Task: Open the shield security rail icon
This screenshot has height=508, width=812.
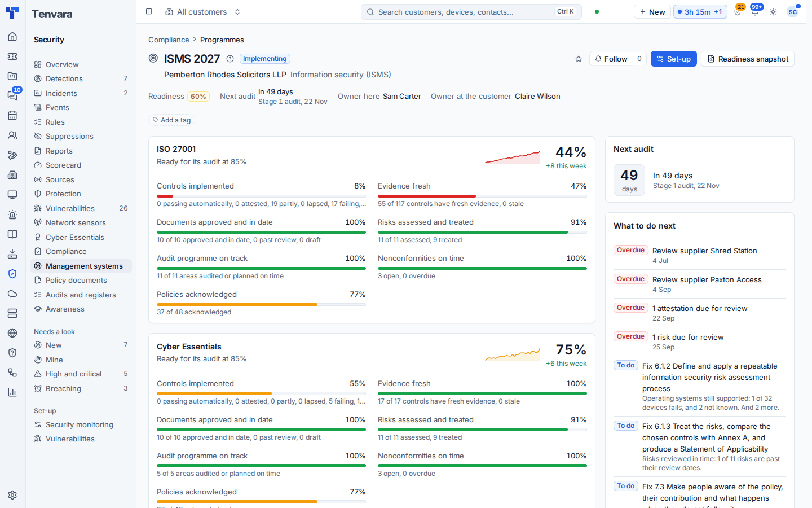Action: 12,274
